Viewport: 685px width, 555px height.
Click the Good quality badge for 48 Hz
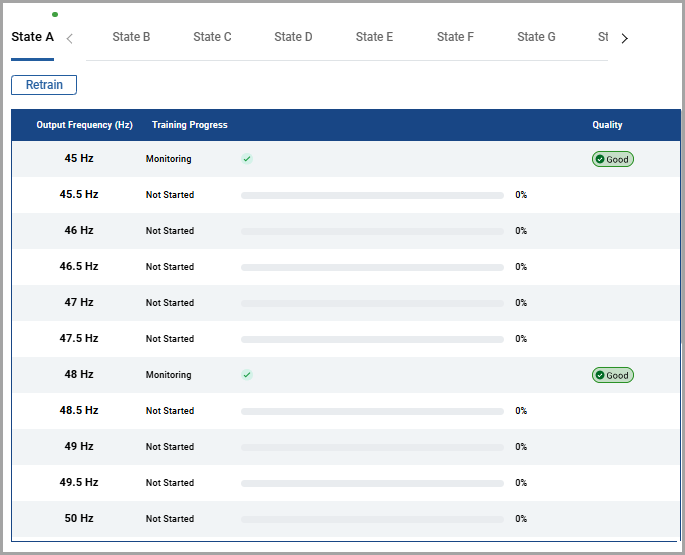click(612, 375)
